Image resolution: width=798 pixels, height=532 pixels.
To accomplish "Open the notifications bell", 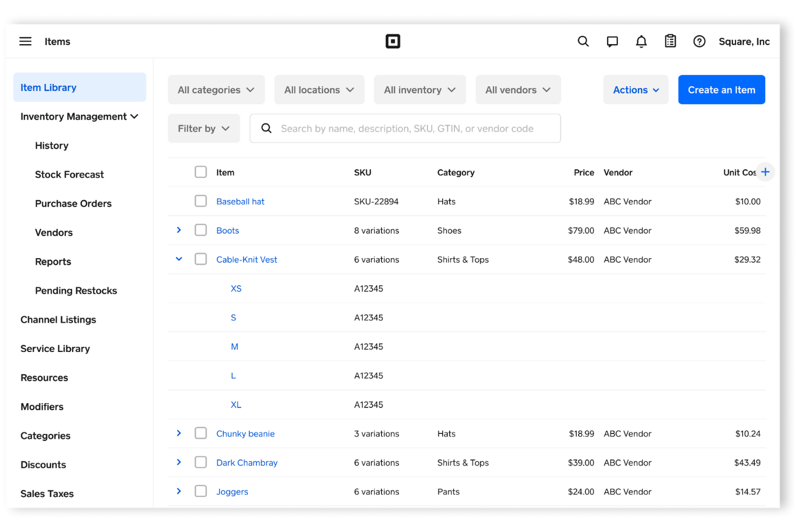I will click(641, 42).
